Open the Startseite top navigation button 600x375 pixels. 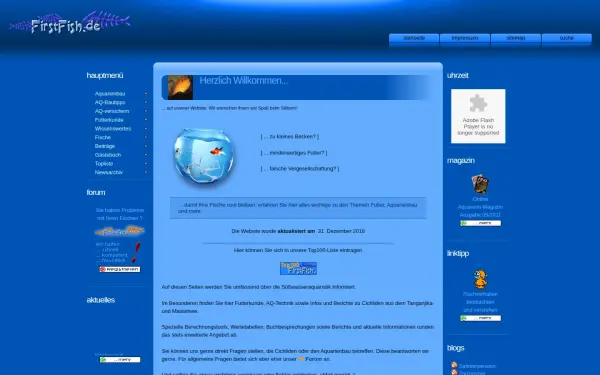[414, 38]
